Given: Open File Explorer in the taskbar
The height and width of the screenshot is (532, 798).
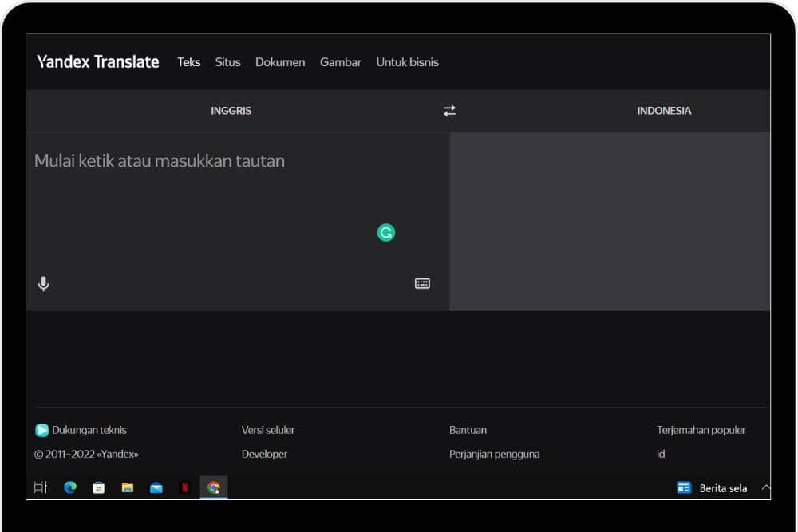Looking at the screenshot, I should tap(128, 487).
